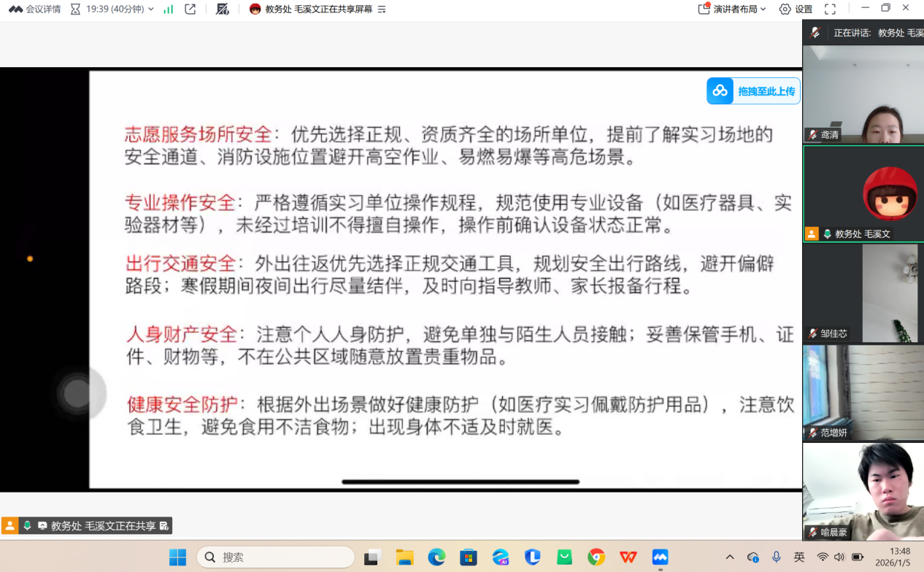Open the 演讲者布局 layout dropdown
This screenshot has width=924, height=572.
pos(732,9)
